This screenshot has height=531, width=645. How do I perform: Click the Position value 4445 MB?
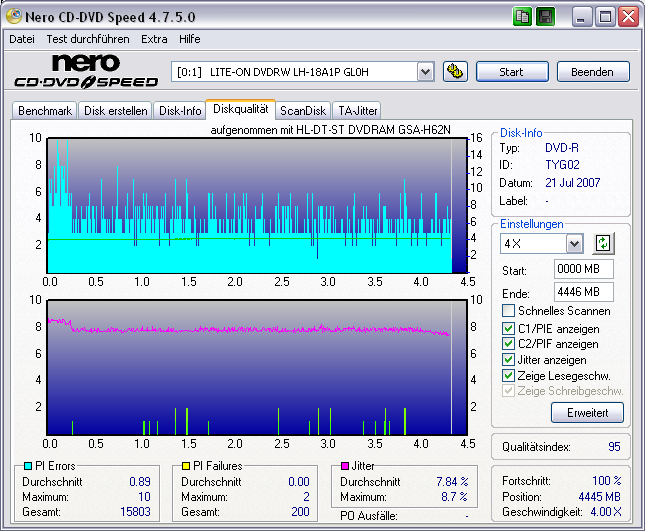(x=600, y=497)
